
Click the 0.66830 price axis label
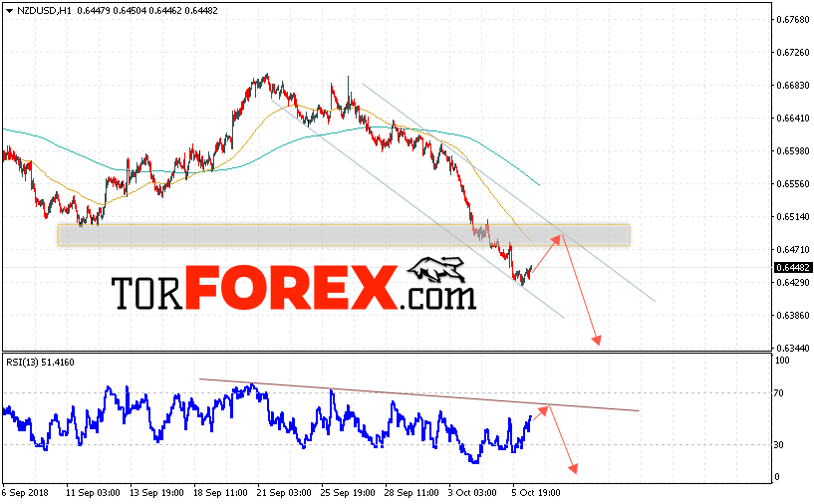[793, 85]
